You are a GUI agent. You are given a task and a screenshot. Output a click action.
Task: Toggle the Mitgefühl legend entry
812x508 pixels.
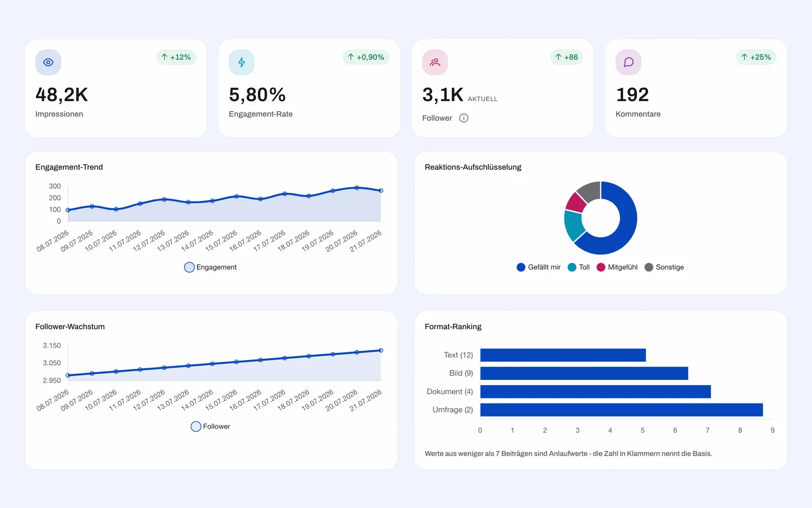click(617, 267)
